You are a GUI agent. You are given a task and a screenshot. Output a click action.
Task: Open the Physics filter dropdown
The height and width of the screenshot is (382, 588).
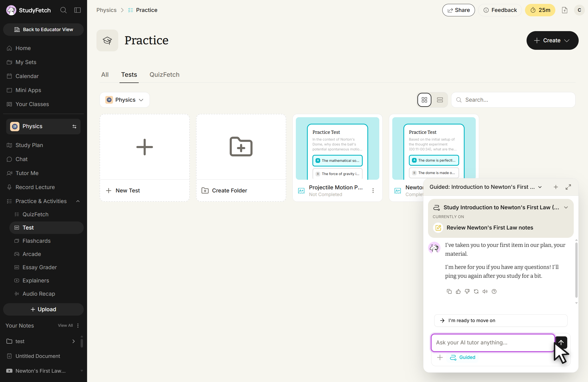pyautogui.click(x=125, y=100)
